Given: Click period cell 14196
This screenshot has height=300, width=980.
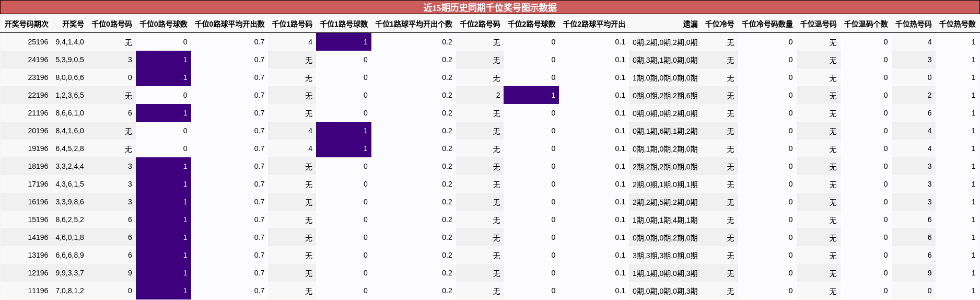Looking at the screenshot, I should click(38, 237).
